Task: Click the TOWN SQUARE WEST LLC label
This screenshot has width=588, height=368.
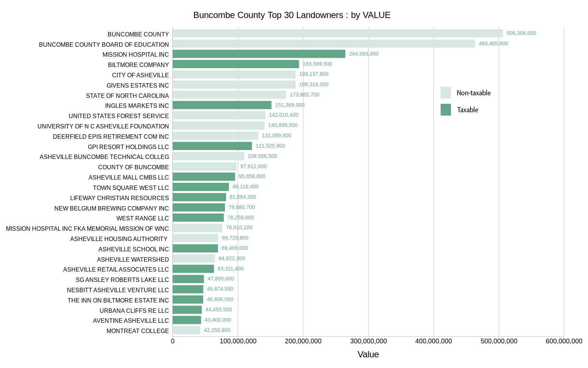Action: click(x=131, y=188)
